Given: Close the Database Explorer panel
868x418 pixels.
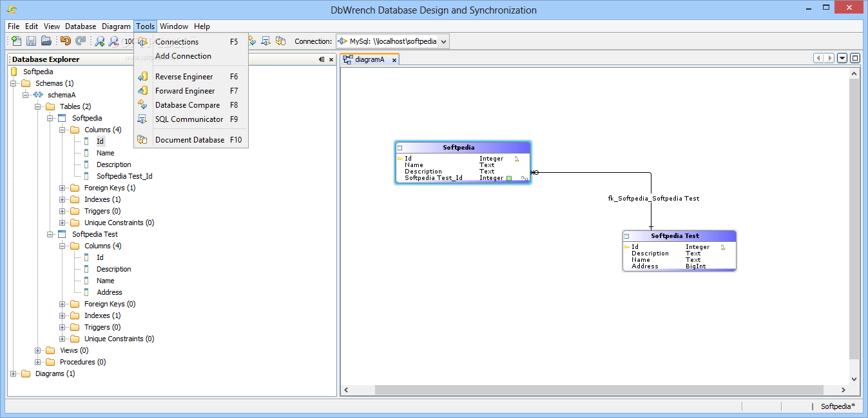Looking at the screenshot, I should [x=331, y=59].
